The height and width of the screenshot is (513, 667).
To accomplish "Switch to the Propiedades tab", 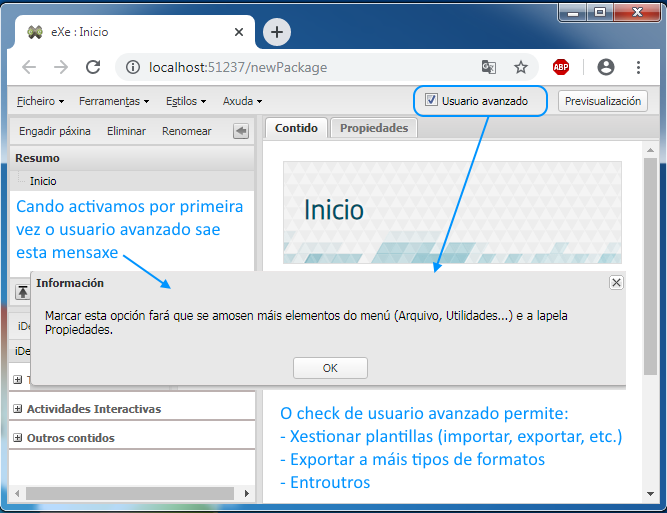I will tap(374, 128).
